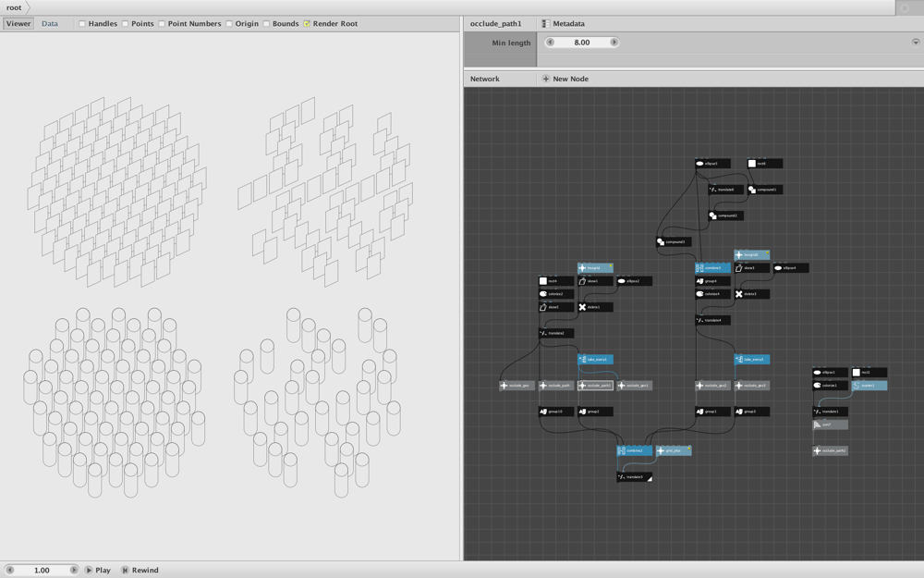Select the grid_plus node icon

click(x=661, y=450)
